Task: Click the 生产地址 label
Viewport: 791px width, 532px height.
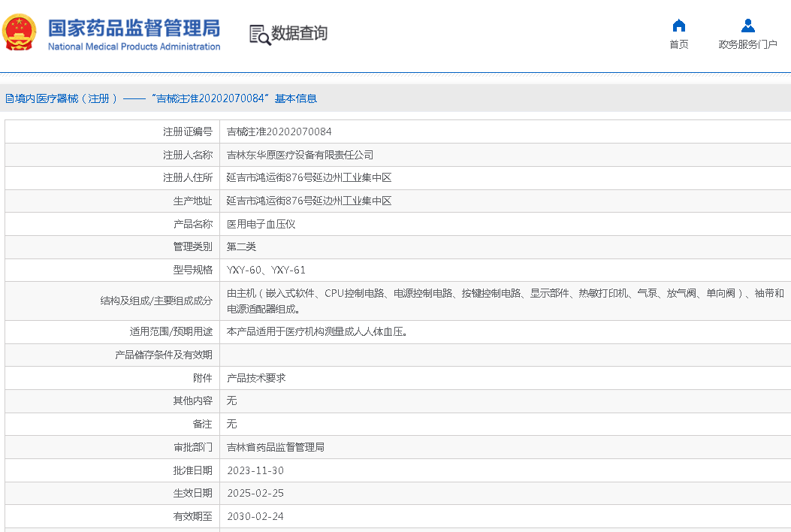Action: click(x=193, y=201)
